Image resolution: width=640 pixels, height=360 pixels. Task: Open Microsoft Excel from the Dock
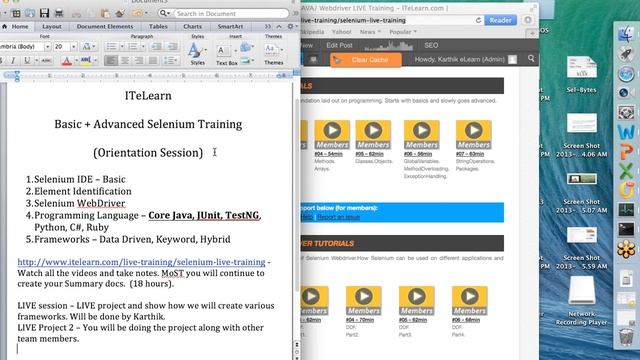point(626,171)
